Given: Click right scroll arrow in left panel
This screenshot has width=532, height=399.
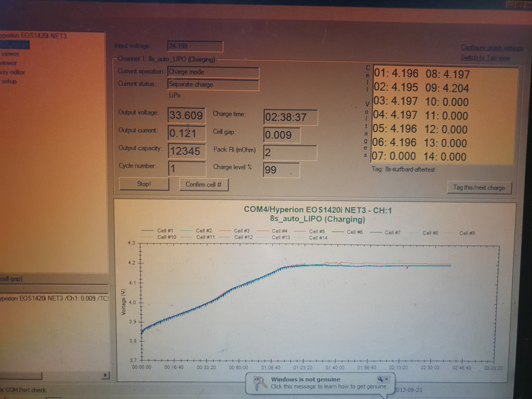Looking at the screenshot, I should pos(105,375).
